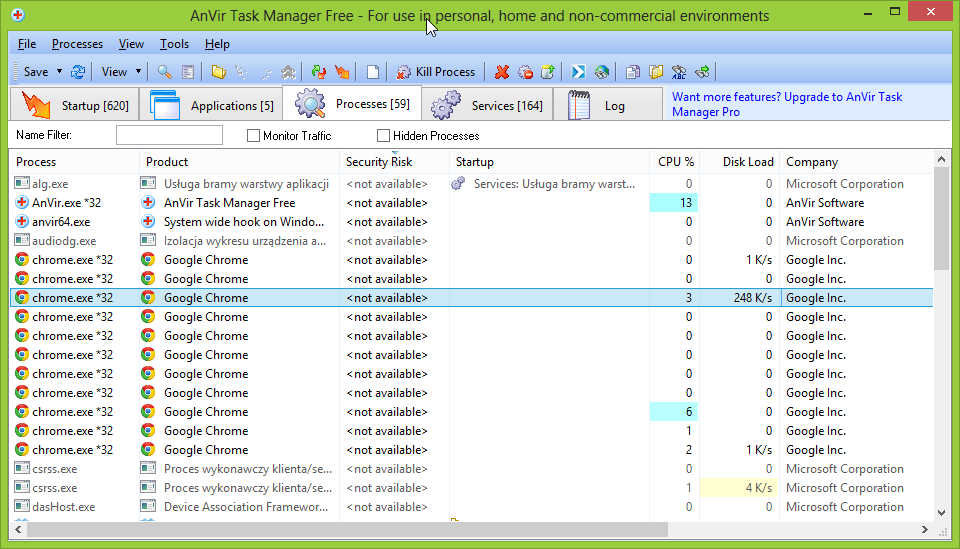Select the dasHost.exe process name
The height and width of the screenshot is (549, 960).
(x=64, y=507)
